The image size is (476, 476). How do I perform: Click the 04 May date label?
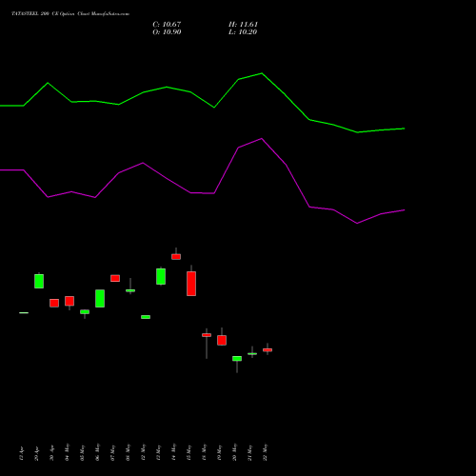68,452
